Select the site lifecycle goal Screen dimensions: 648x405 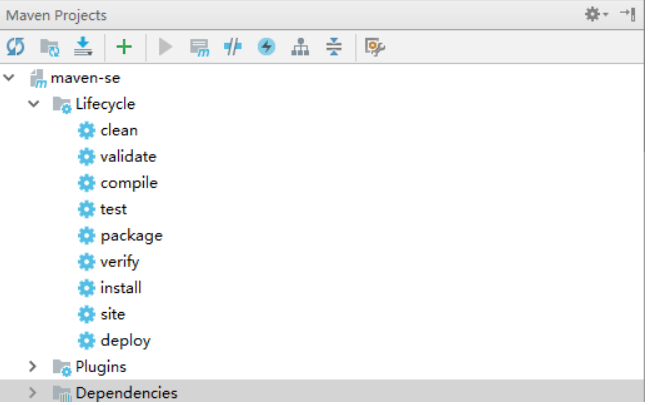pyautogui.click(x=113, y=314)
